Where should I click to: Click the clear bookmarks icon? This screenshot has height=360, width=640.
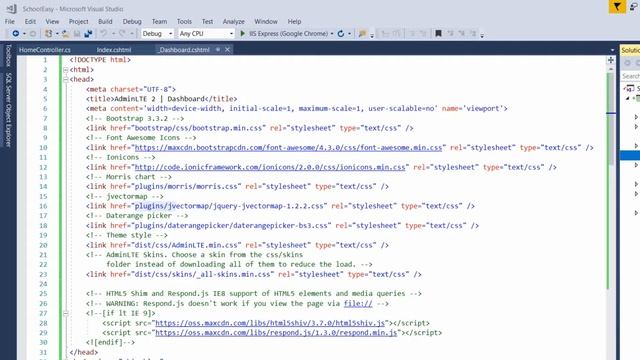coord(473,33)
